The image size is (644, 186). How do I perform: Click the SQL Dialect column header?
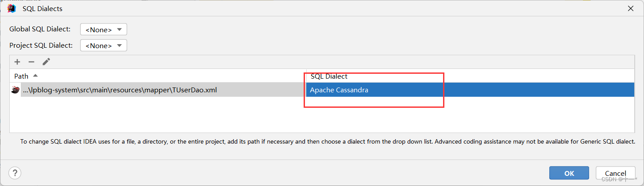coord(329,76)
